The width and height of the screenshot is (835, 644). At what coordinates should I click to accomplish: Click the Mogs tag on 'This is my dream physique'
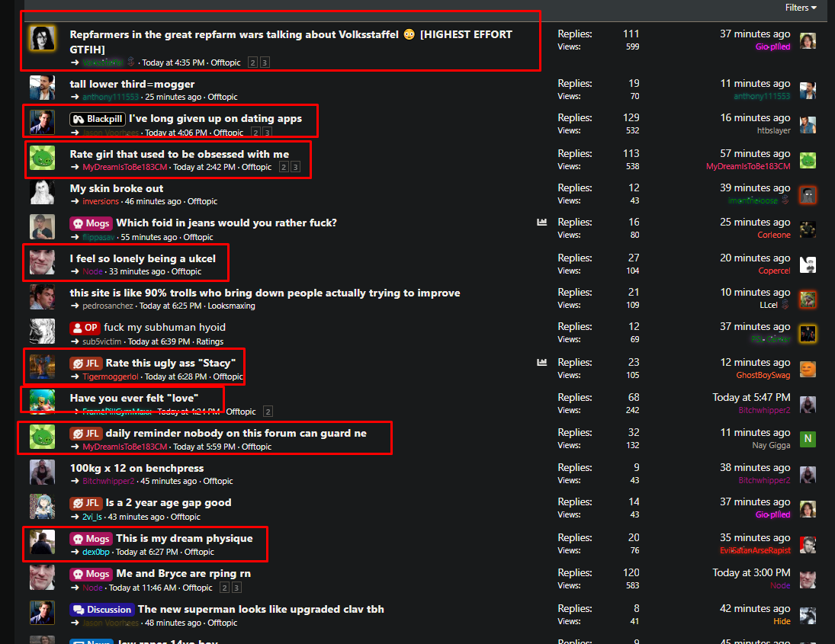point(91,539)
